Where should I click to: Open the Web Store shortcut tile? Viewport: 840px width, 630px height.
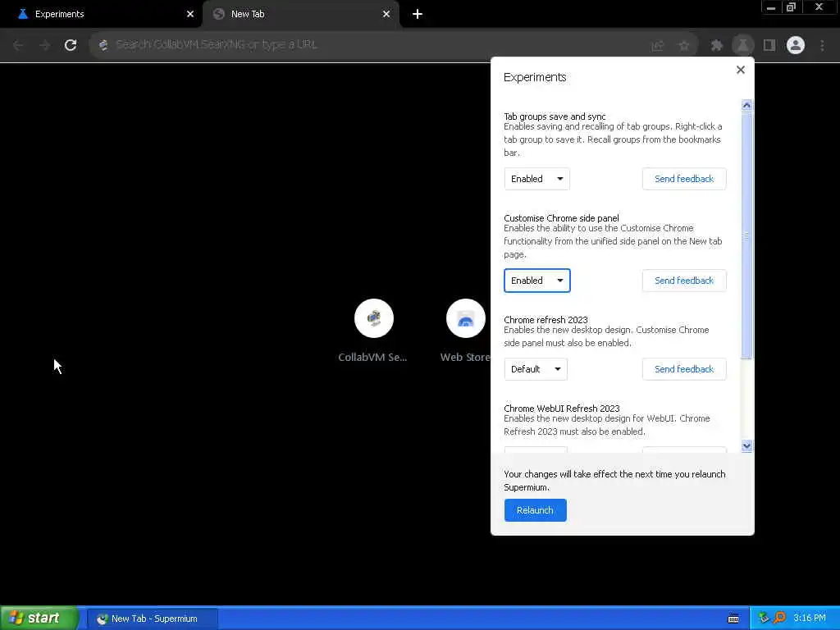point(465,331)
